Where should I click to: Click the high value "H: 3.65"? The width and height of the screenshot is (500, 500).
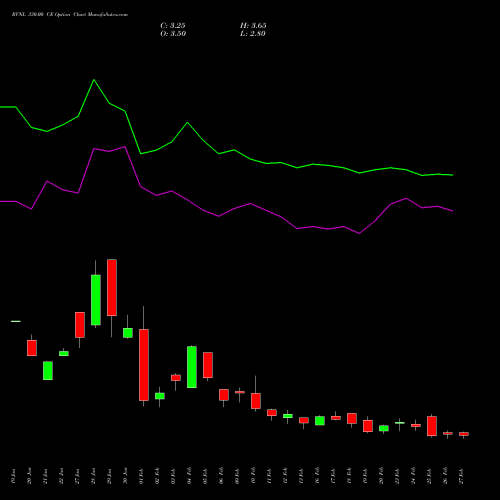(253, 26)
